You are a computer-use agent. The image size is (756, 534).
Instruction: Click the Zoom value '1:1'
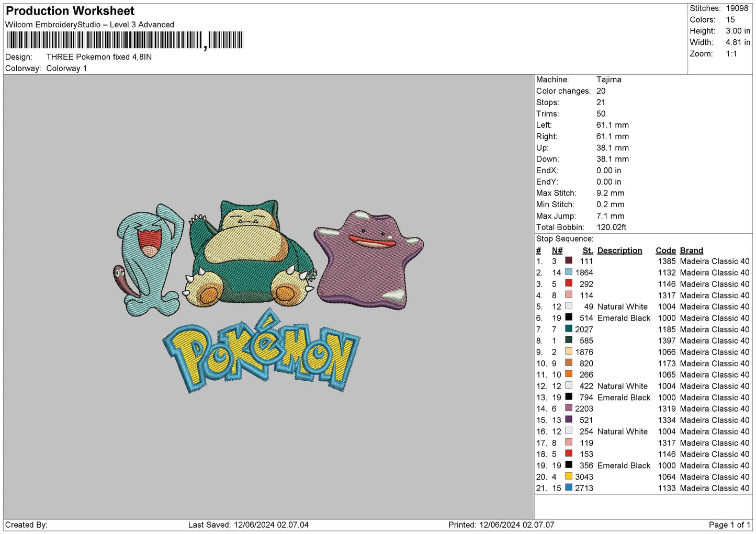point(731,54)
